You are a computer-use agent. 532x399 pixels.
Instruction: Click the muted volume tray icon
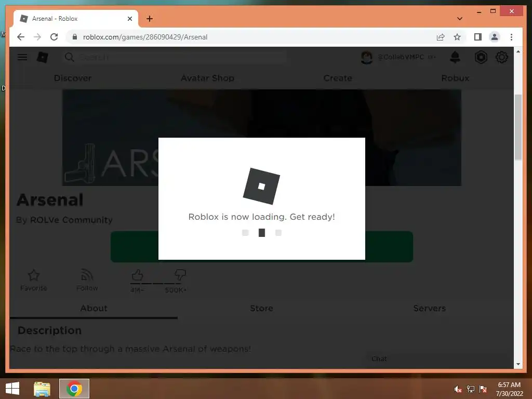pyautogui.click(x=458, y=389)
